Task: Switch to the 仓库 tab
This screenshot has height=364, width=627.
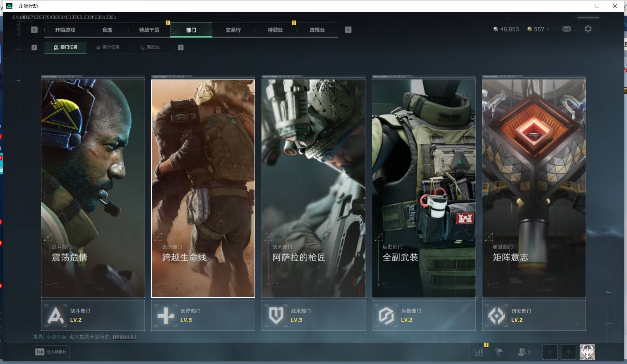Action: pyautogui.click(x=107, y=30)
